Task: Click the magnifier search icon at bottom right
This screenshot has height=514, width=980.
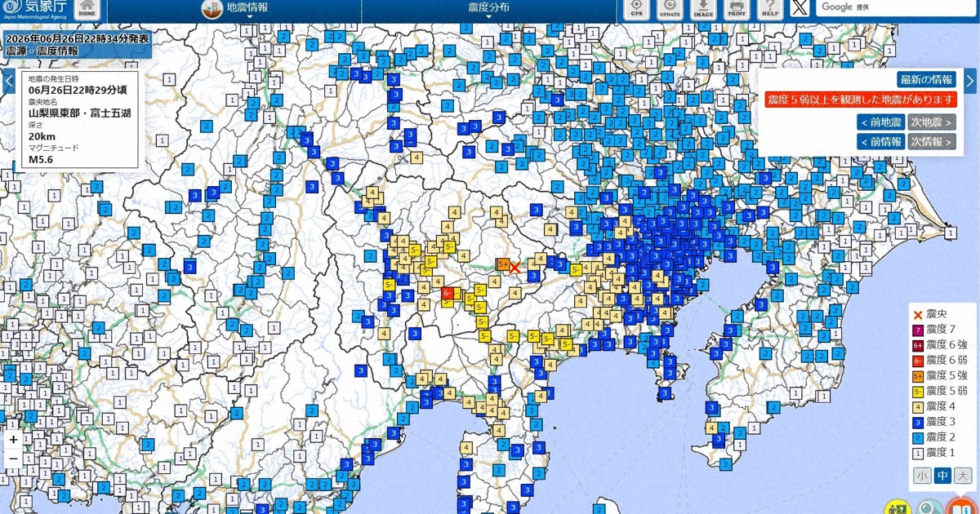Action: 929,507
